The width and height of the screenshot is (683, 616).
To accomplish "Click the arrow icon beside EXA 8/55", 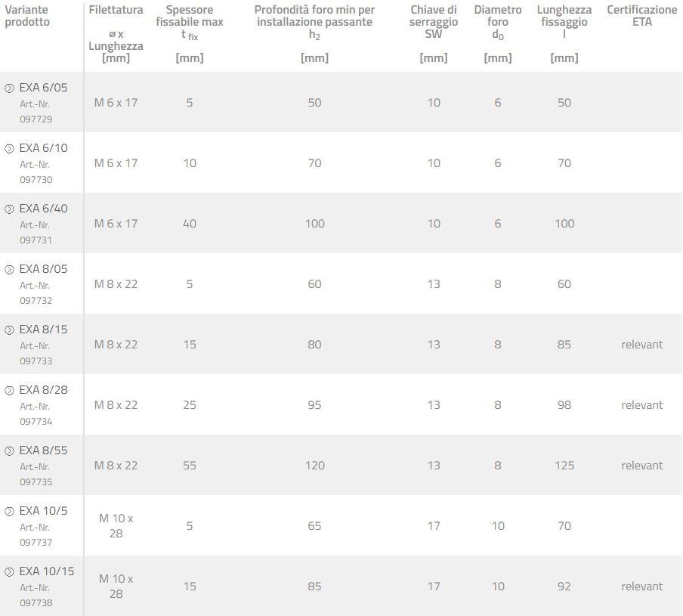I will point(9,451).
